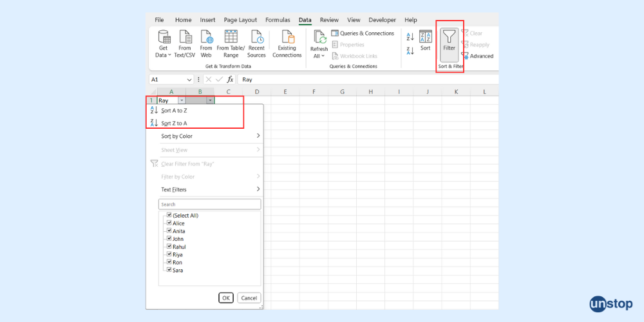This screenshot has width=644, height=322.
Task: Switch to the Review tab
Action: tap(329, 20)
